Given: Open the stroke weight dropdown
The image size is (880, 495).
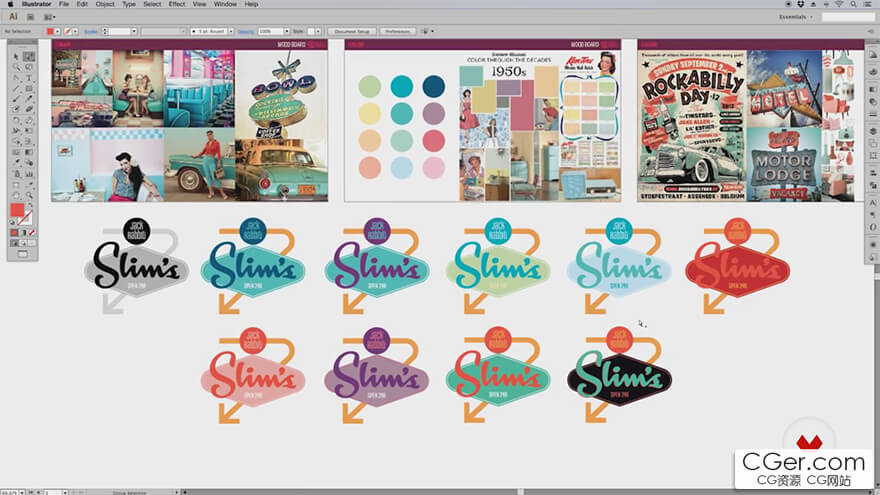Looking at the screenshot, I should [x=134, y=31].
